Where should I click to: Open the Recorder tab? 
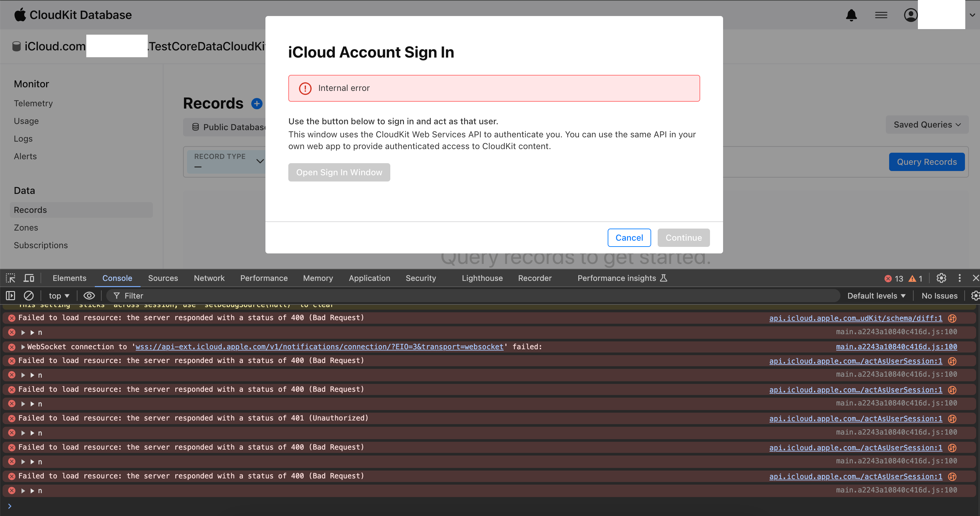[534, 278]
